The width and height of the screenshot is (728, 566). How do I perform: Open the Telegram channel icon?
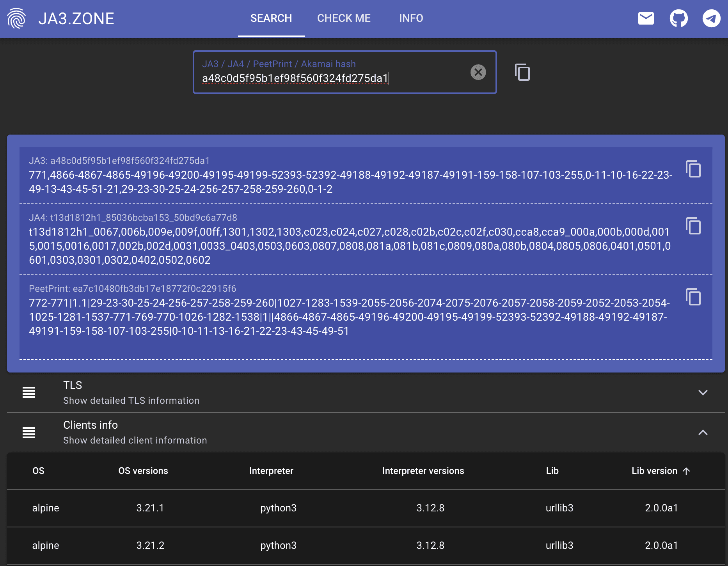pyautogui.click(x=711, y=18)
